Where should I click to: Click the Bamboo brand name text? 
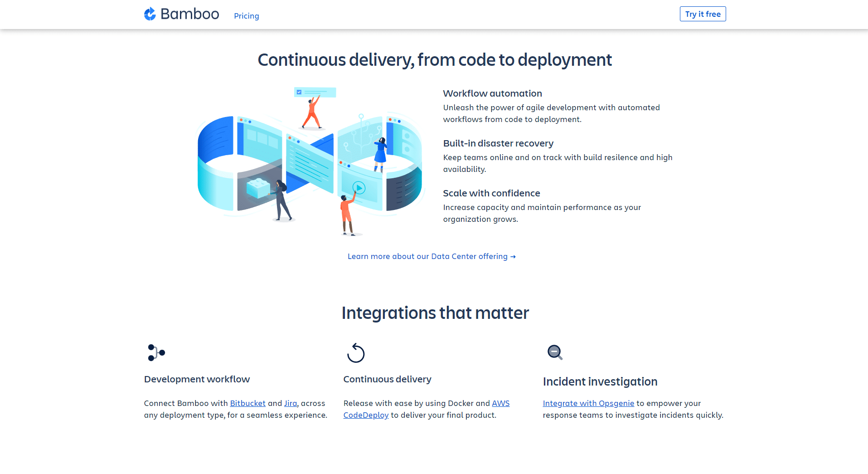(x=190, y=14)
